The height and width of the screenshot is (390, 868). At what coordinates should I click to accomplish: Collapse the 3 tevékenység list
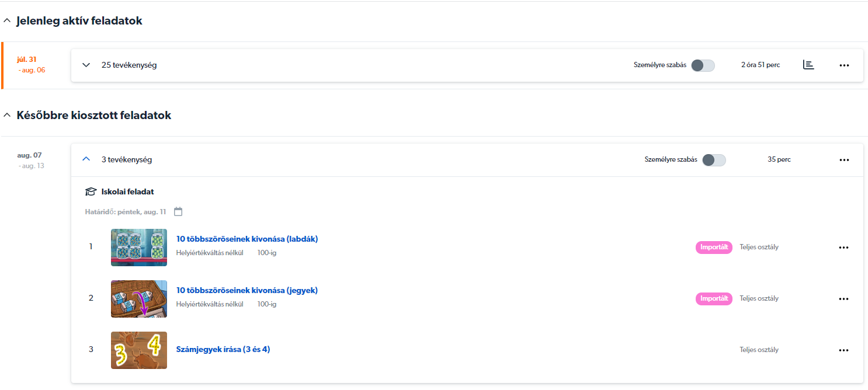pyautogui.click(x=86, y=159)
